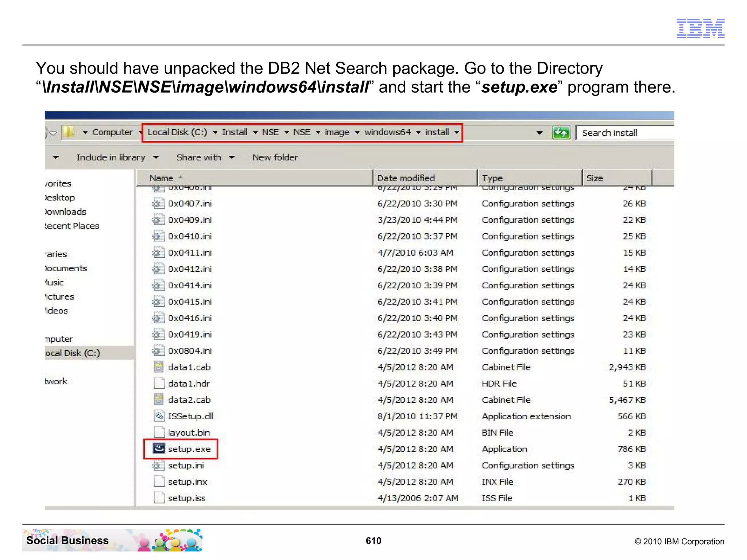Expand the arrow after image in breadcrumb
The width and height of the screenshot is (747, 560).
tap(357, 132)
